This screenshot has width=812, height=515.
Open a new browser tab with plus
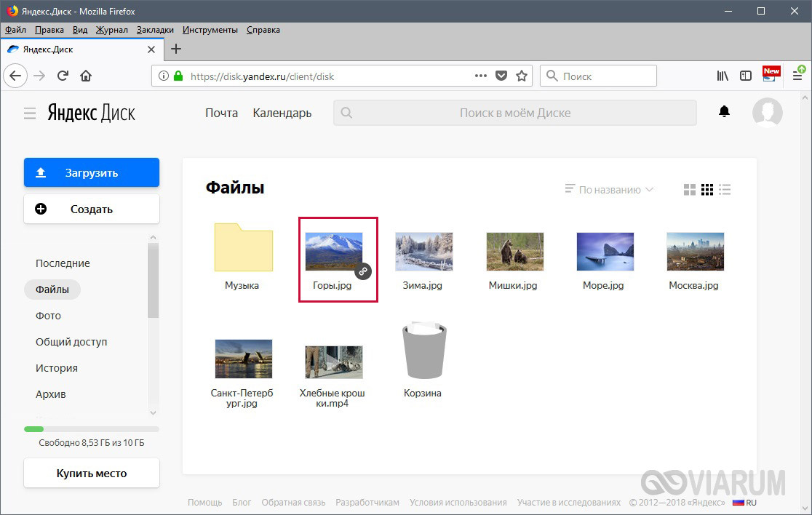click(x=176, y=49)
